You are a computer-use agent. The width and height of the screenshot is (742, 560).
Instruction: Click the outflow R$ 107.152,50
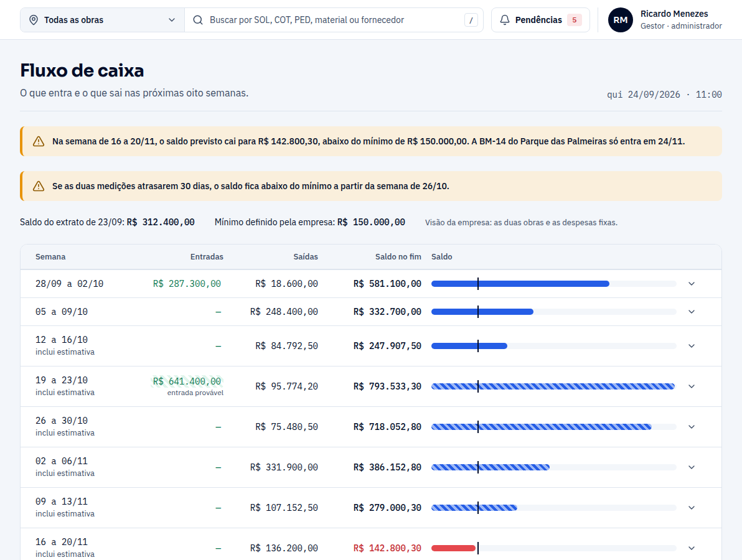(284, 508)
